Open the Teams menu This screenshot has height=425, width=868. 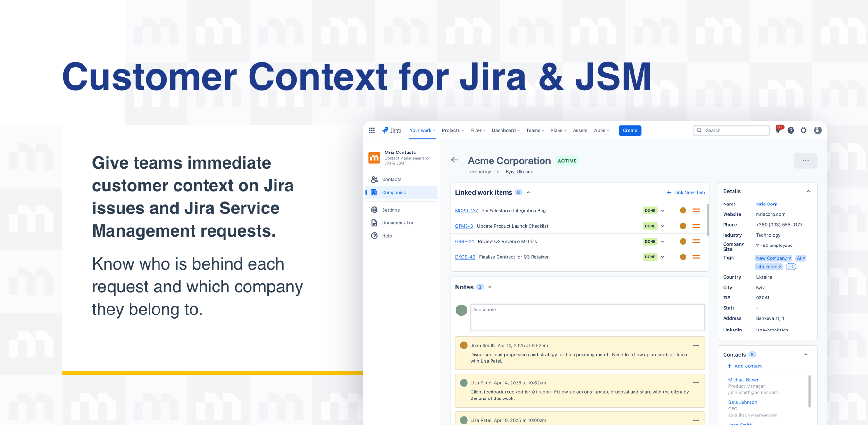534,130
